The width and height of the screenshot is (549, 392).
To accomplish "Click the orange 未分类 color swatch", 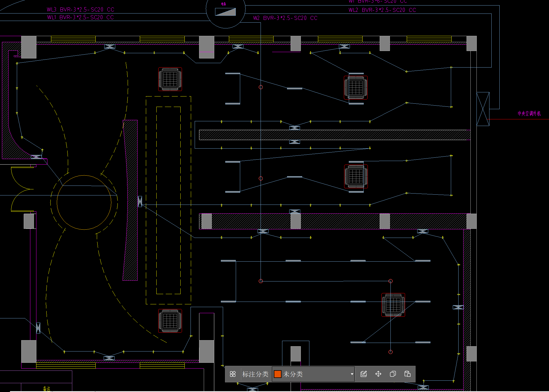I will tap(277, 374).
